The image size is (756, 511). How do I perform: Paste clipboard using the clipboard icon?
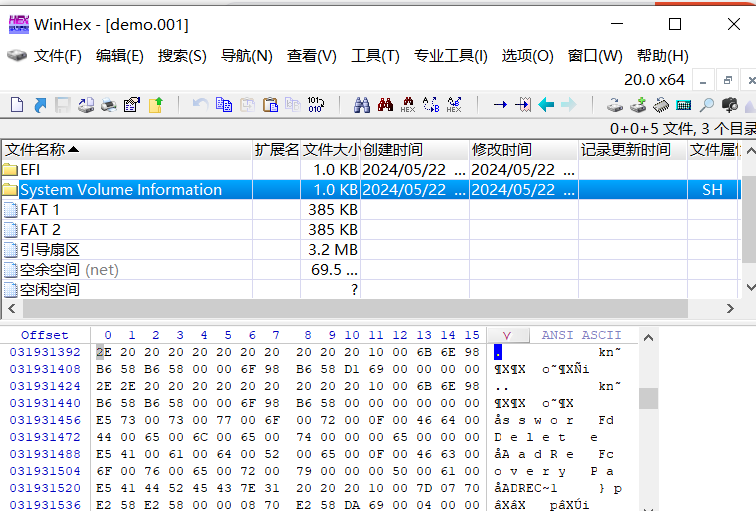270,105
